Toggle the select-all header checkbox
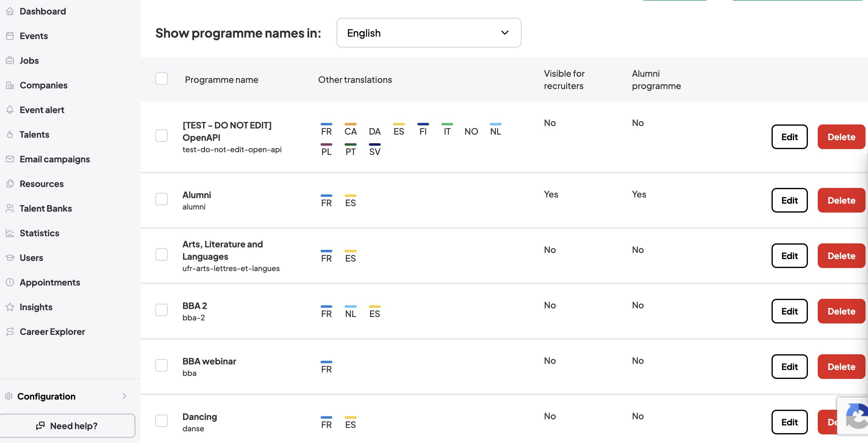Image resolution: width=868 pixels, height=443 pixels. 162,79
